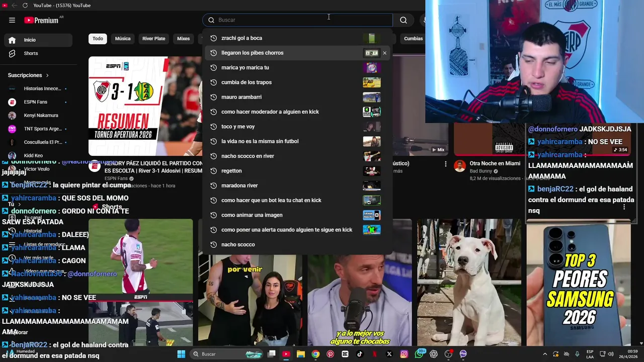Select the 'Cumbias' filter chip
Image resolution: width=644 pixels, height=362 pixels.
click(414, 39)
